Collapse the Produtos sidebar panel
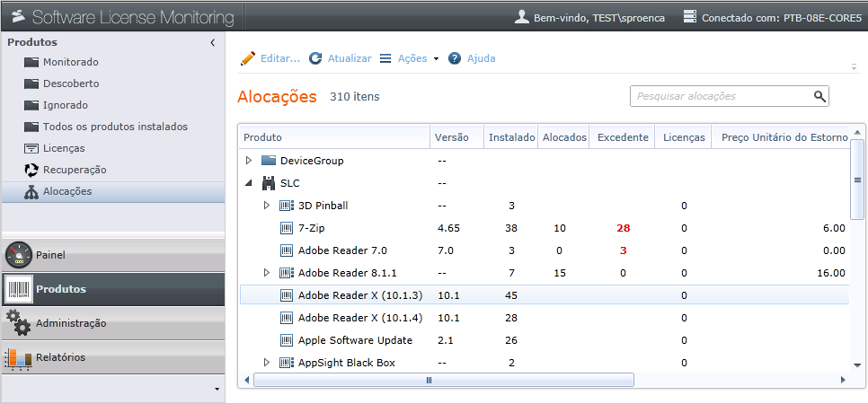The height and width of the screenshot is (404, 868). (212, 42)
